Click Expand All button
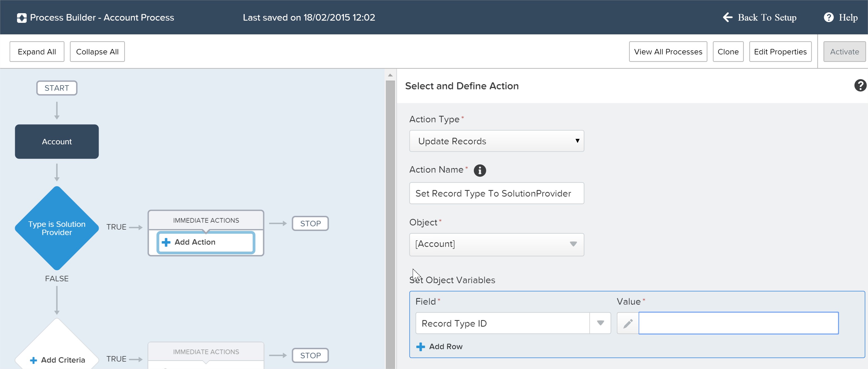868x369 pixels. (37, 52)
